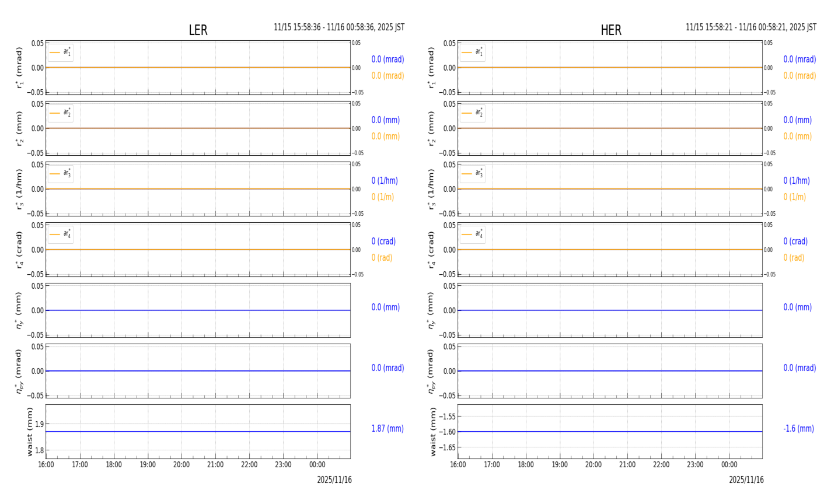The image size is (824, 504).
Task: Click orange 0 (rad) value in LER
Action: tap(382, 258)
